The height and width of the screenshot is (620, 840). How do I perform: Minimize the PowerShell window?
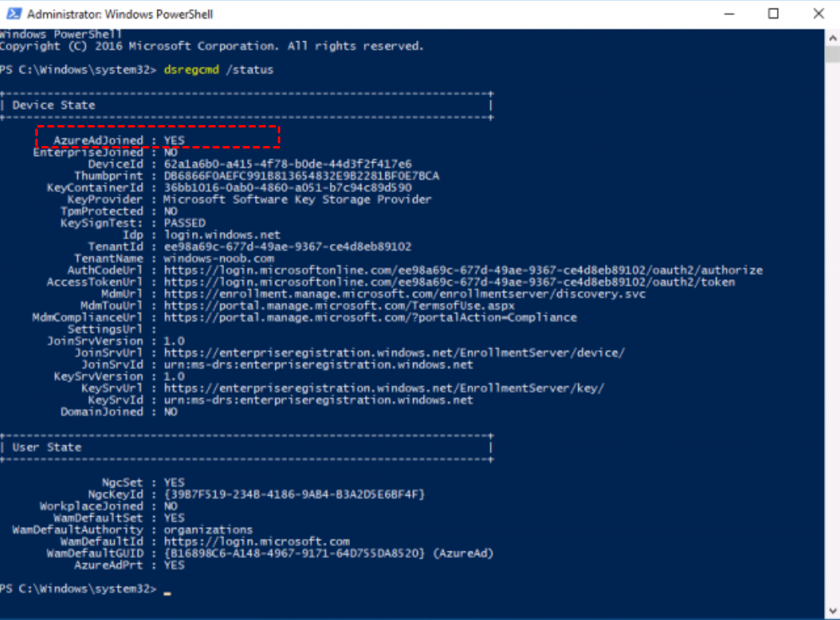pos(728,14)
